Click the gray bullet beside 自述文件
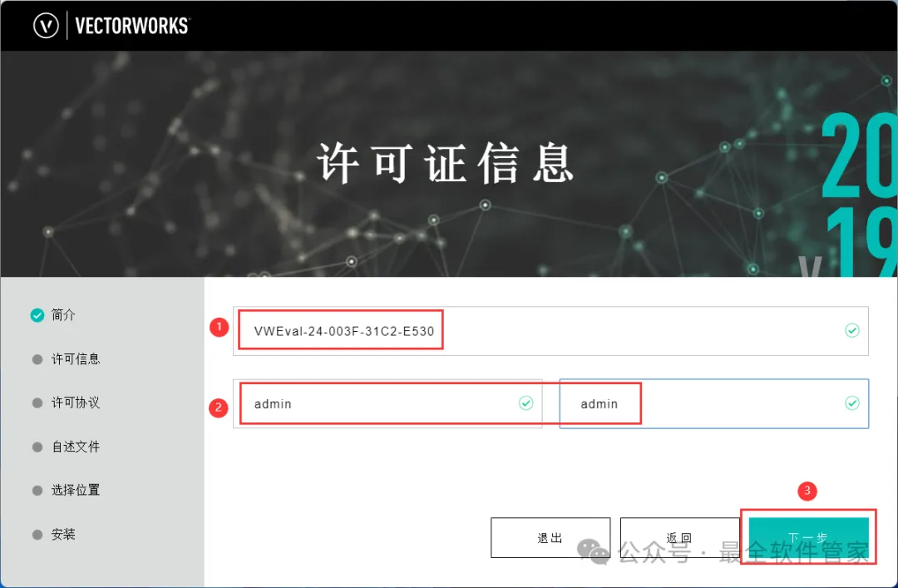 37,447
